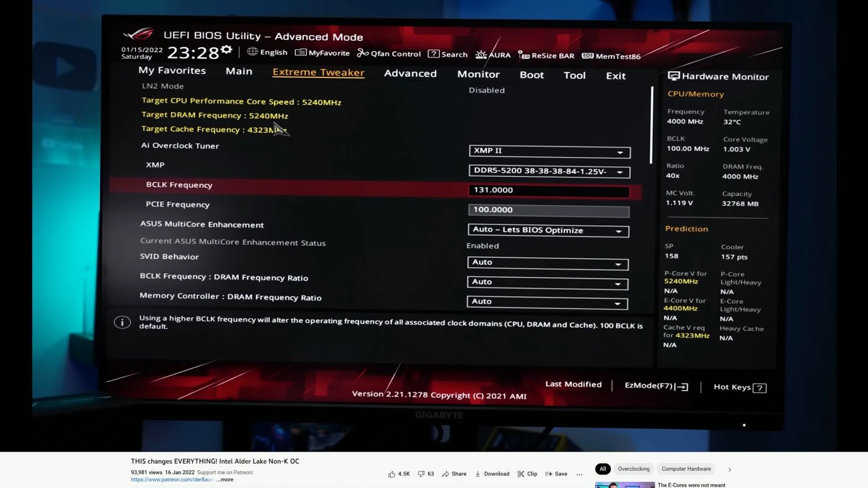Dislike the YouTube video

[426, 474]
